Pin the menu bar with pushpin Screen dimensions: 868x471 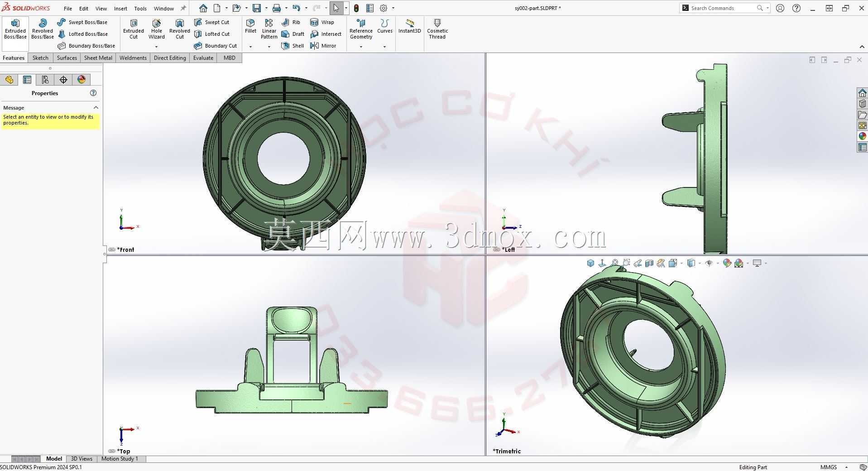coord(183,8)
